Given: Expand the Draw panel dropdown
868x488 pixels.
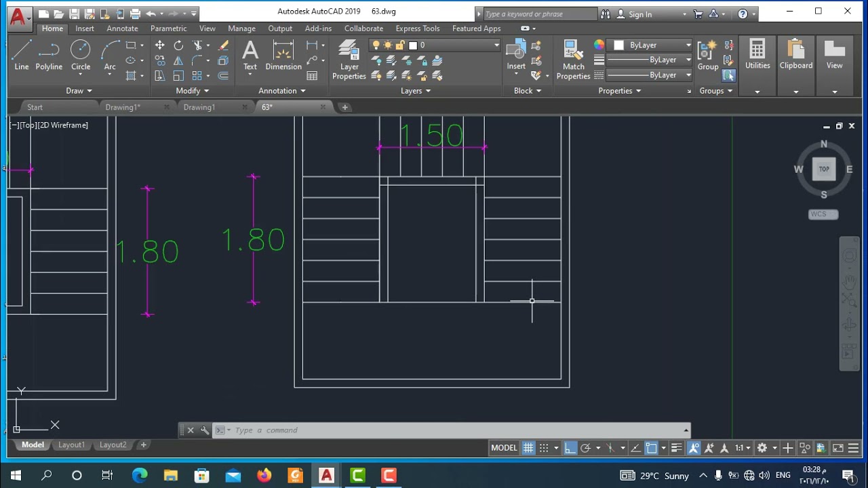Looking at the screenshot, I should pyautogui.click(x=79, y=91).
